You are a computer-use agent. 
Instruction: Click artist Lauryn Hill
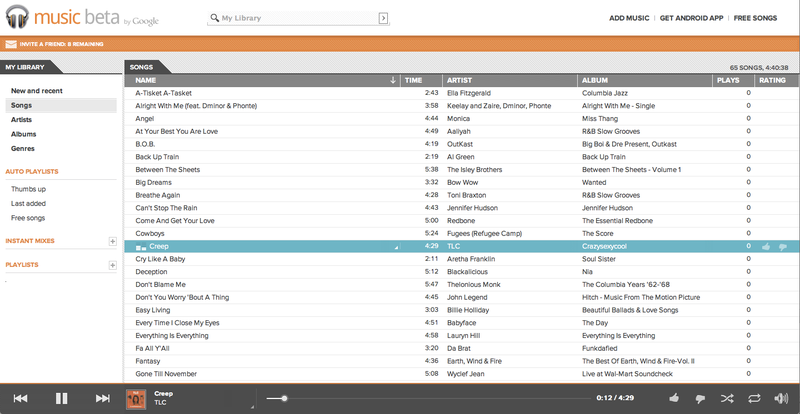click(464, 336)
